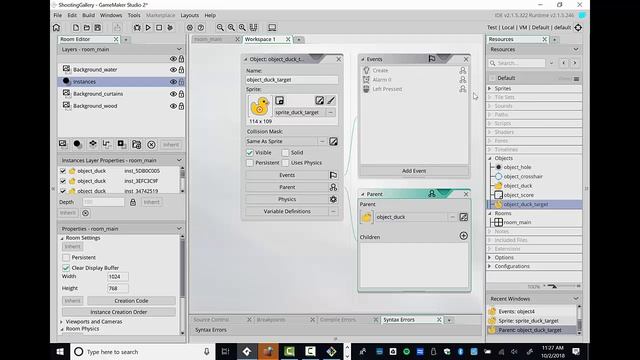Expand the Sprites resource folder
Image resolution: width=640 pixels, height=360 pixels.
(x=490, y=88)
